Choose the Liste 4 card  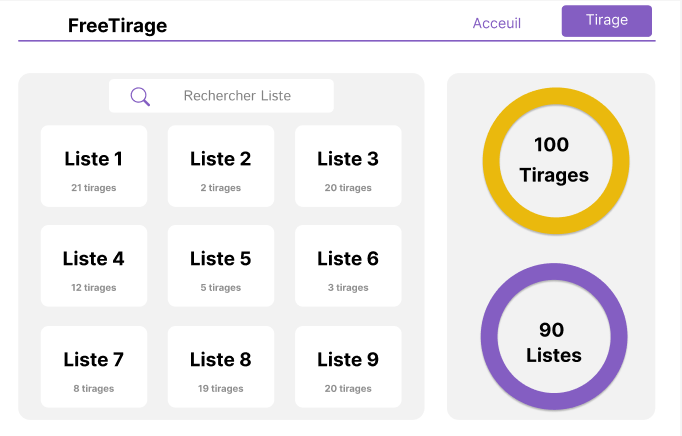click(94, 266)
